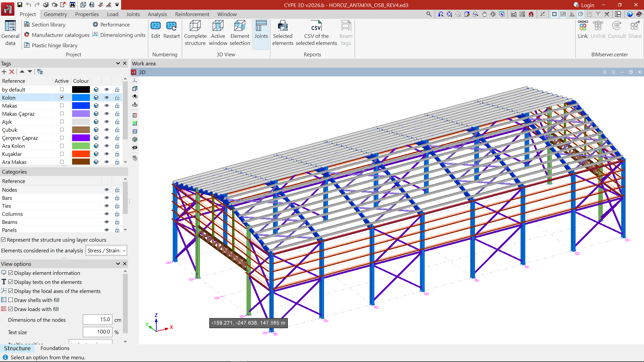Toggle Draw shells with fill
Viewport: 644px width, 362px height.
(x=11, y=300)
